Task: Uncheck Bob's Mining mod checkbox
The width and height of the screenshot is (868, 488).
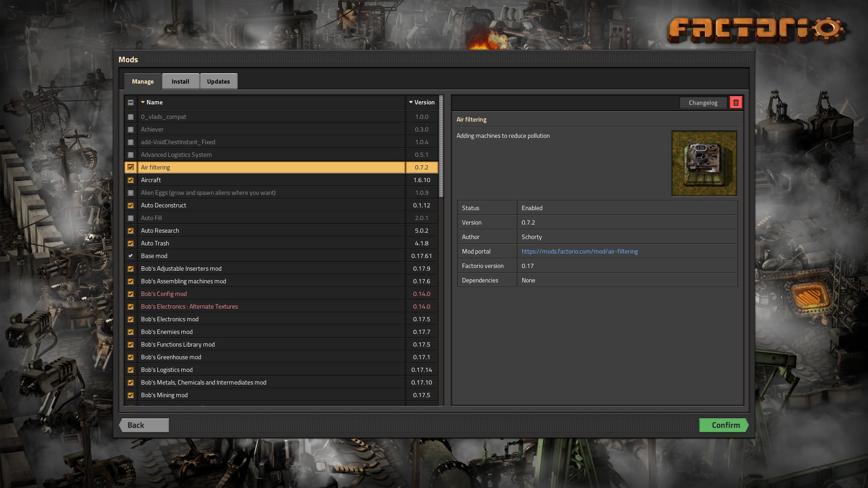Action: (131, 395)
